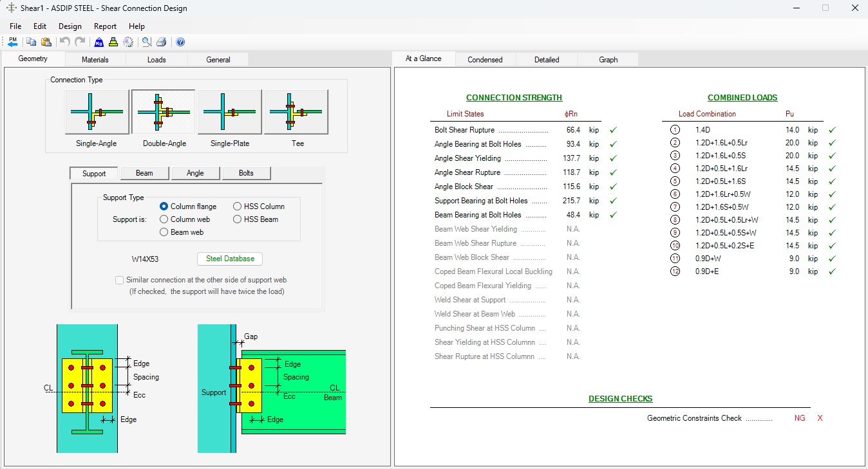The height and width of the screenshot is (469, 868).
Task: Click the column flange elevation diagram
Action: pyautogui.click(x=87, y=388)
